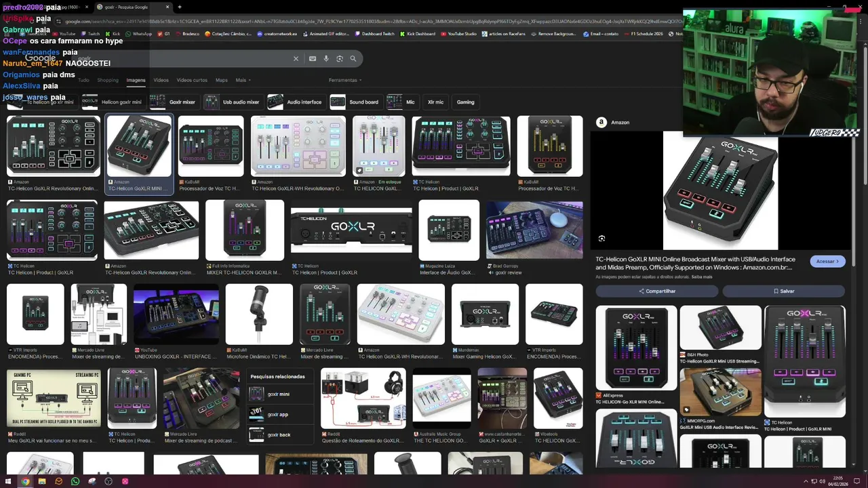Open the large GoXLR MINI preview image
The height and width of the screenshot is (488, 868).
coord(720,191)
